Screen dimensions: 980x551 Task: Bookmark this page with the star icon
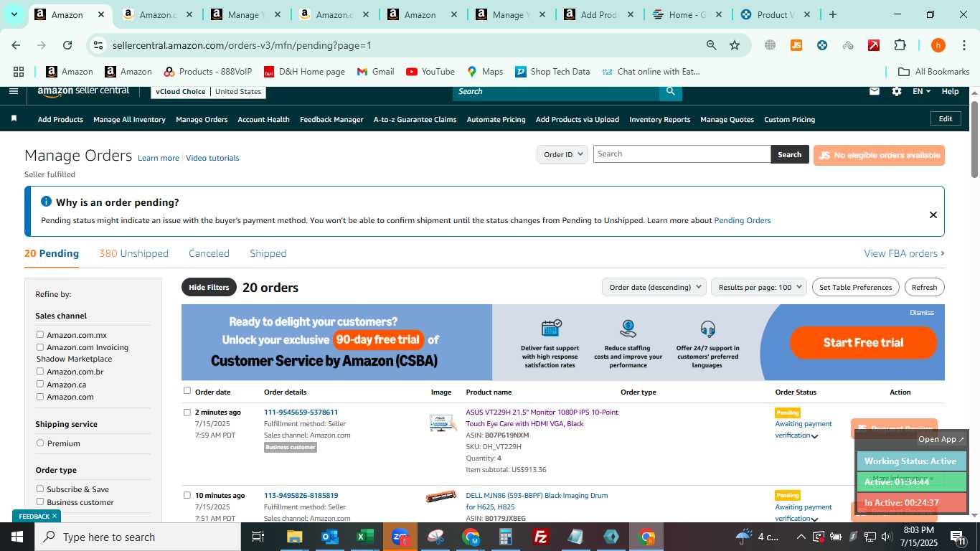coord(735,45)
